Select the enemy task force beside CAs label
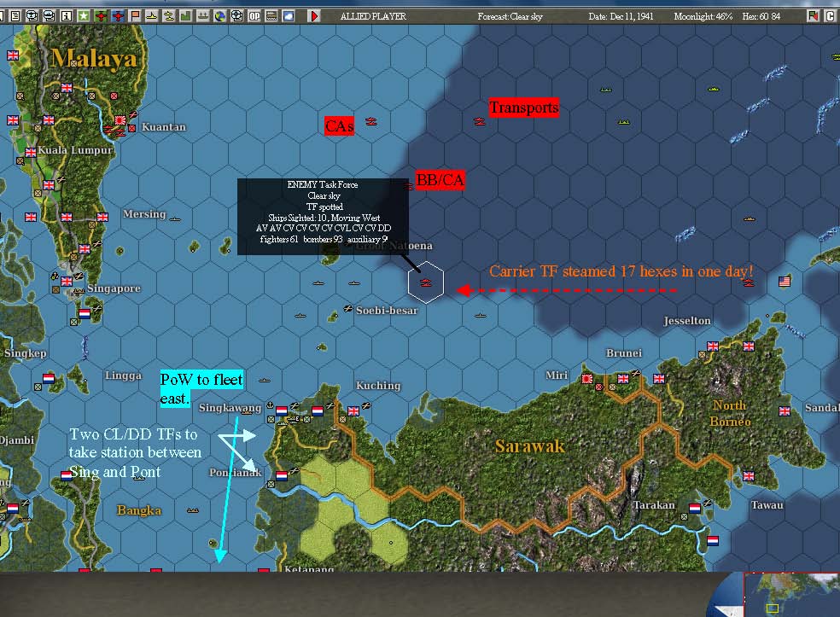The height and width of the screenshot is (617, 840). (370, 122)
